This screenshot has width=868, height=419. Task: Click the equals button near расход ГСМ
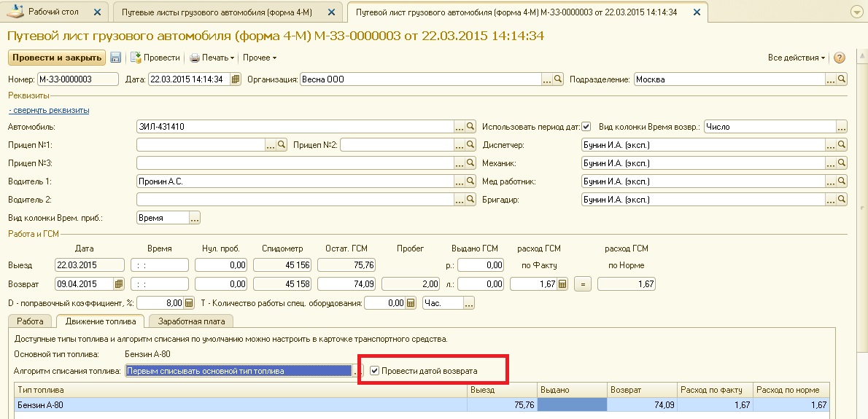pos(583,284)
